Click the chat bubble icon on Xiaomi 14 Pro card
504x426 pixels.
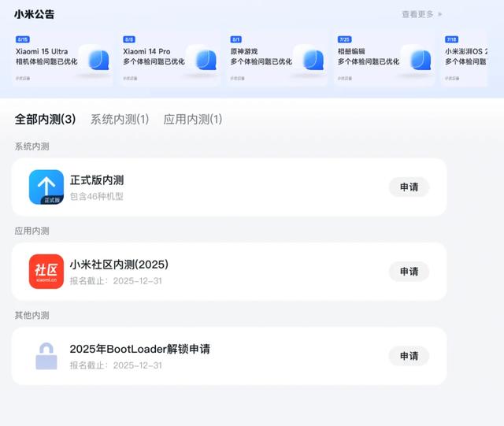(x=206, y=60)
